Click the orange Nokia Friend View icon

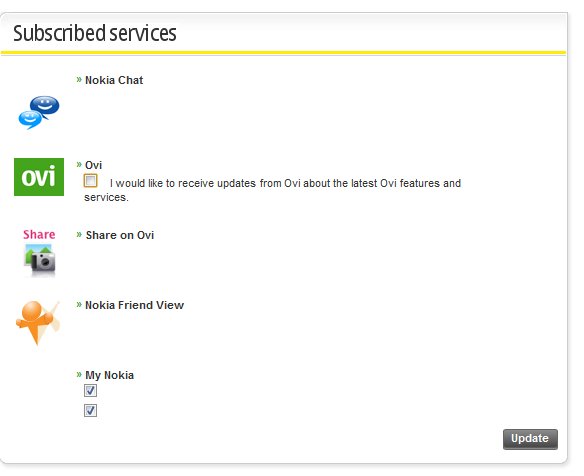pyautogui.click(x=38, y=323)
